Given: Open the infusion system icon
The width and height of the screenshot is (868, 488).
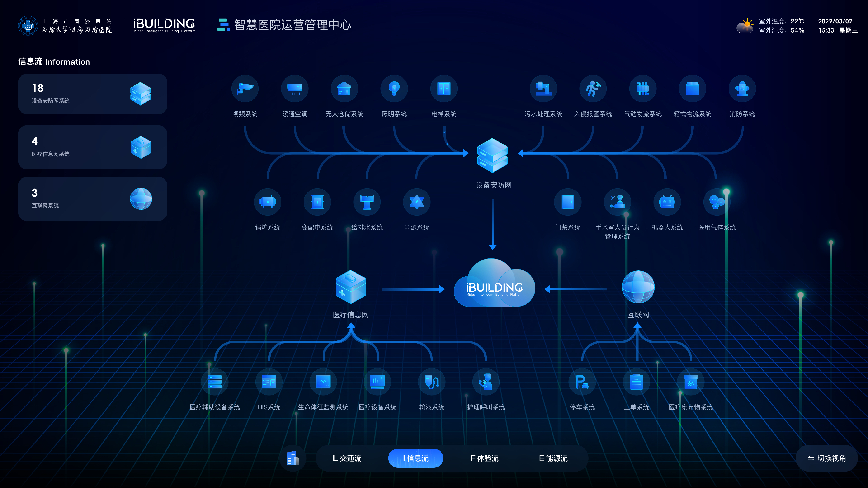Looking at the screenshot, I should [432, 382].
